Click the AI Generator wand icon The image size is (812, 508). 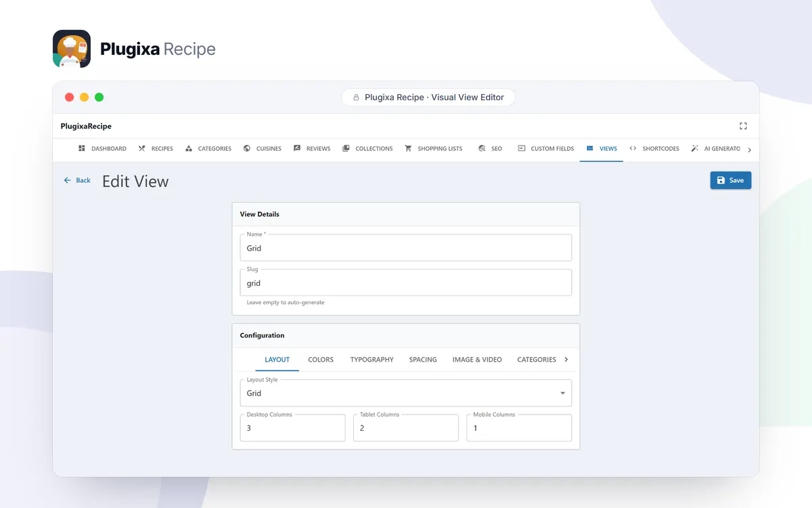pyautogui.click(x=694, y=148)
